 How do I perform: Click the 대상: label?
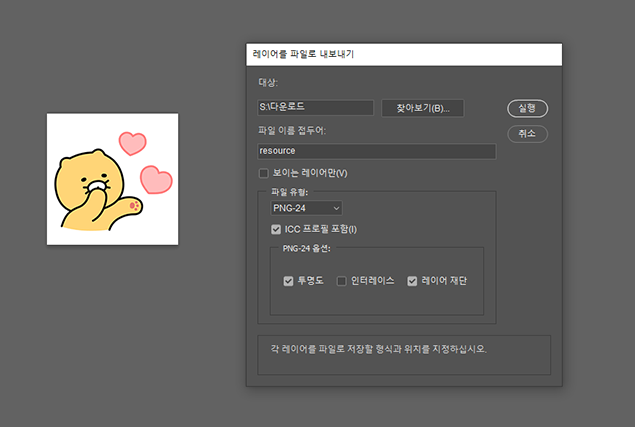(268, 83)
